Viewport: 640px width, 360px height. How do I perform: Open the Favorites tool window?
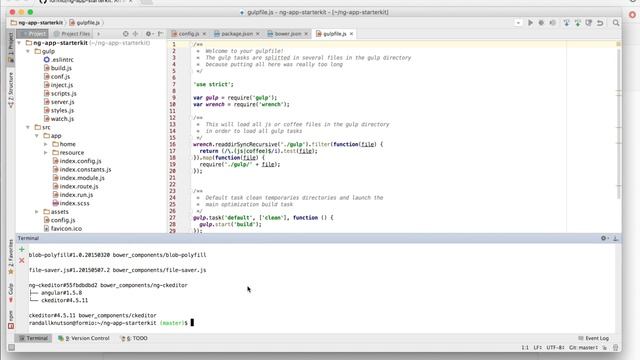11,256
